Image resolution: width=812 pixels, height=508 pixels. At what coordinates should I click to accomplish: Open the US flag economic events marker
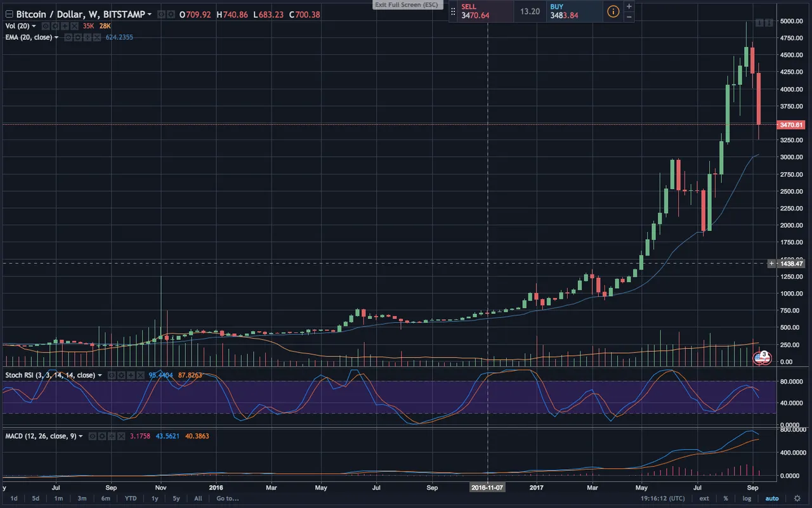tap(762, 358)
